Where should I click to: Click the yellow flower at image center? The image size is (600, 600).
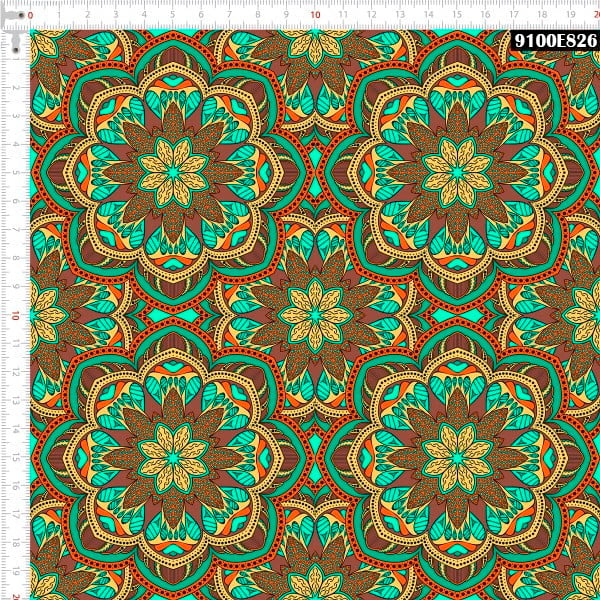tap(315, 314)
